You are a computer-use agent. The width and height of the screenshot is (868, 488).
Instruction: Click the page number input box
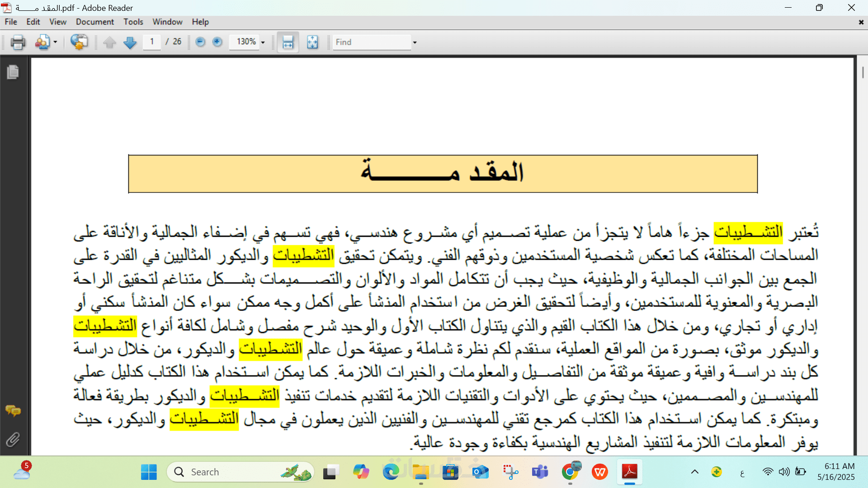(152, 42)
